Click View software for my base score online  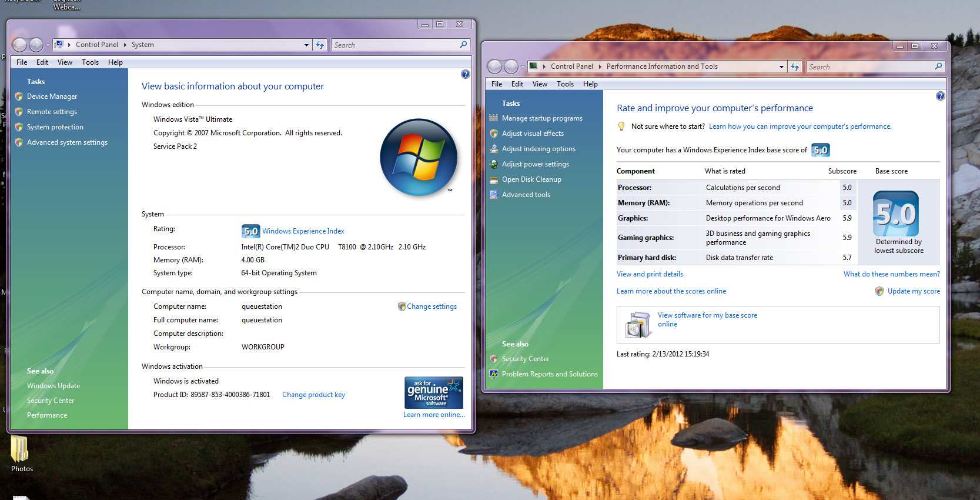[707, 319]
